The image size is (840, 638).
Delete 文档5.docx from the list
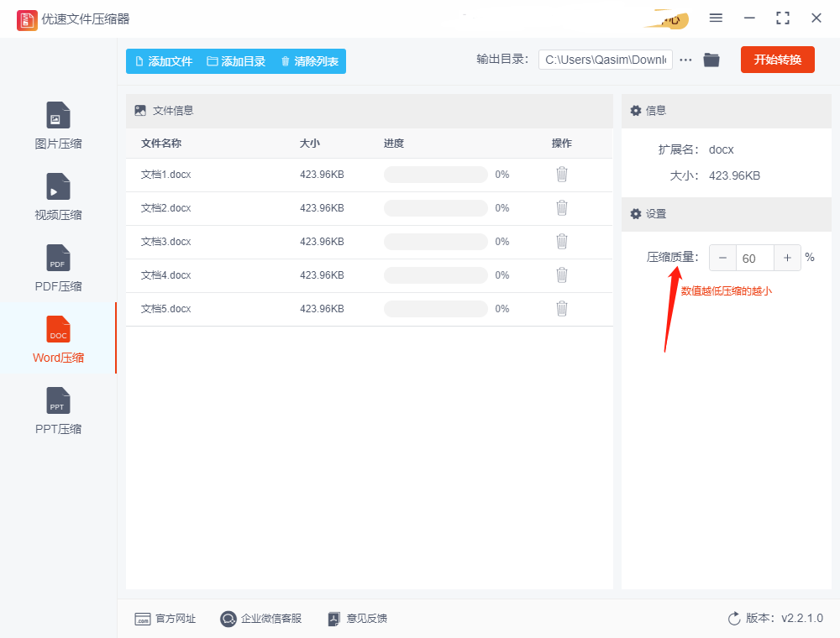tap(561, 309)
